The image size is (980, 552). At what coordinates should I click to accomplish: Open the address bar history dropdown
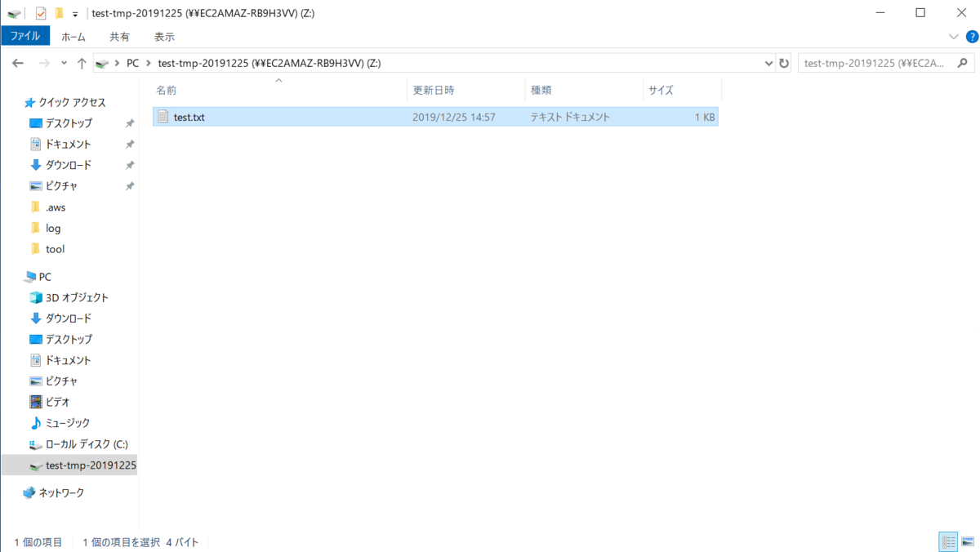point(768,63)
